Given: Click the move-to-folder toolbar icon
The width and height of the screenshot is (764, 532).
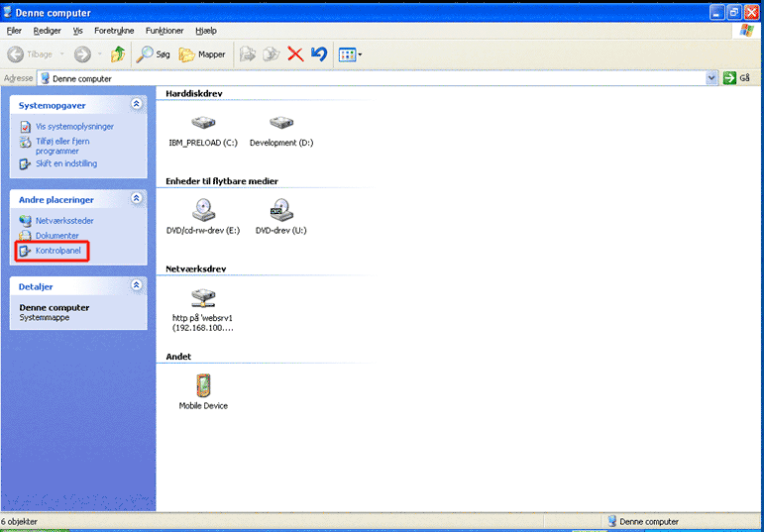Looking at the screenshot, I should pyautogui.click(x=248, y=54).
